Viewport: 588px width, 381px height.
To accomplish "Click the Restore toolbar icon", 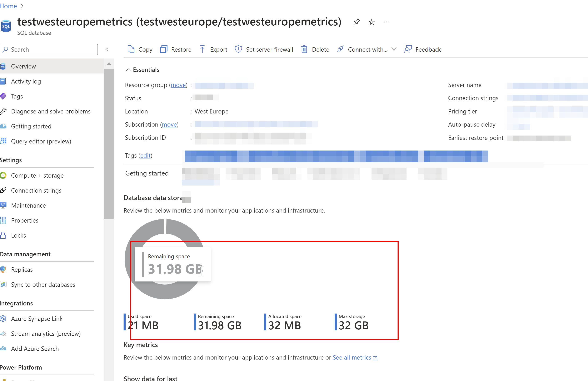I will pyautogui.click(x=164, y=49).
